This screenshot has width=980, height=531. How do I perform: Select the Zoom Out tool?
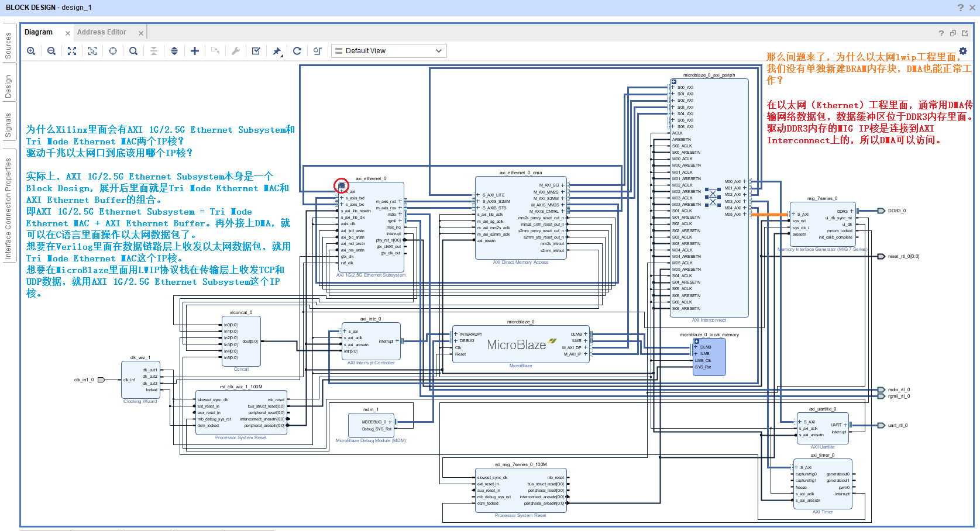(x=51, y=51)
